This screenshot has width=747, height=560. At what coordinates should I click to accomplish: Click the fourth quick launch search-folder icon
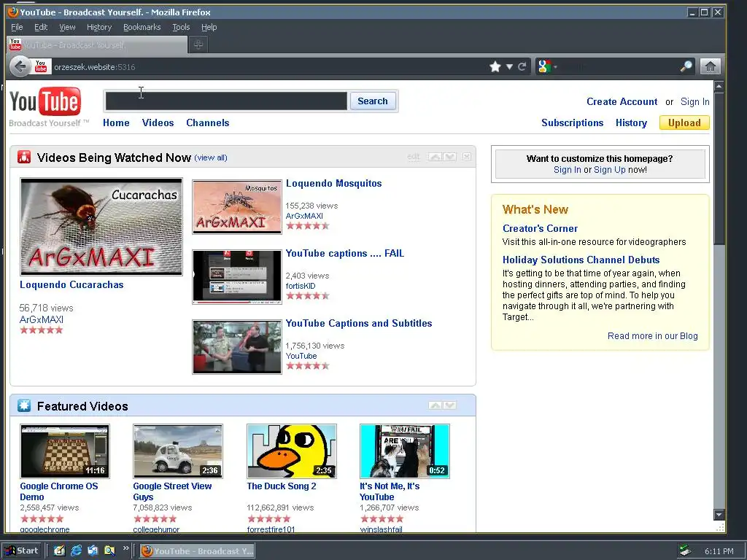click(x=109, y=551)
